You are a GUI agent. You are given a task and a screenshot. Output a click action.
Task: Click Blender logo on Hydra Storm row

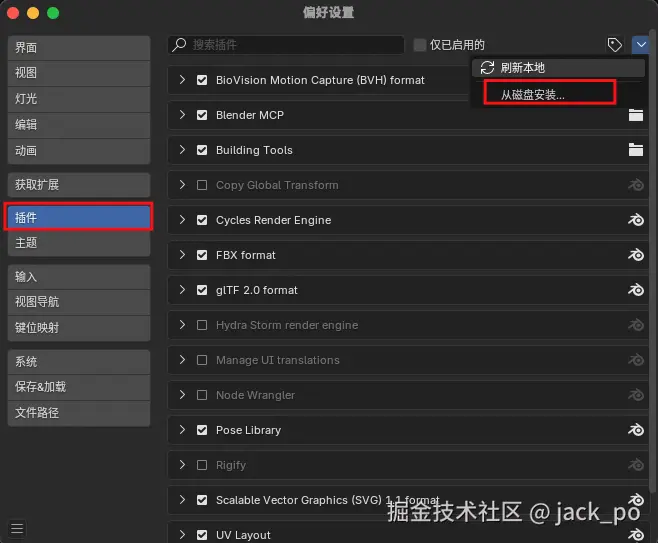(x=636, y=325)
